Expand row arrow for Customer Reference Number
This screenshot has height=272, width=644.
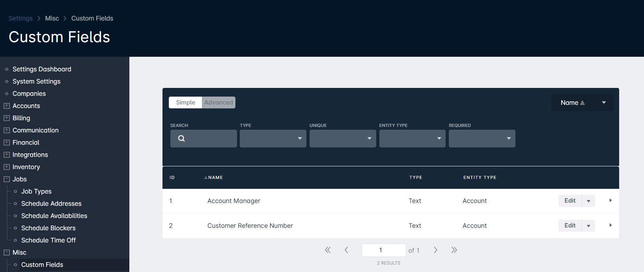[x=610, y=225]
